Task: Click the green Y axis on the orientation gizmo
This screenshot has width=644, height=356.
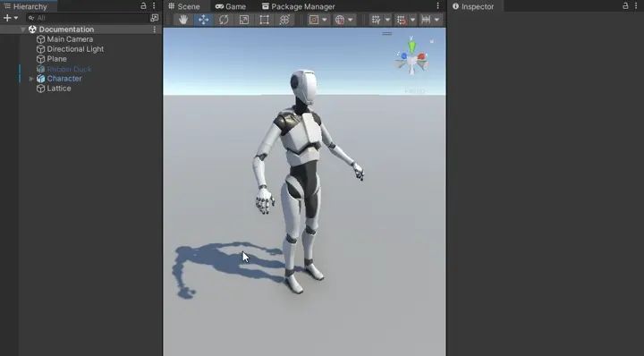Action: pyautogui.click(x=412, y=46)
